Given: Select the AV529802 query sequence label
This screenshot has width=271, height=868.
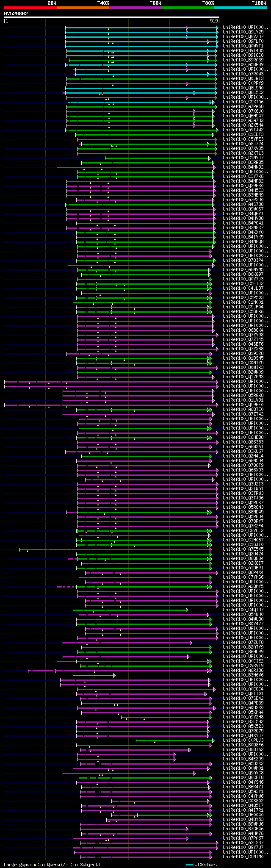Looking at the screenshot, I should (x=16, y=14).
